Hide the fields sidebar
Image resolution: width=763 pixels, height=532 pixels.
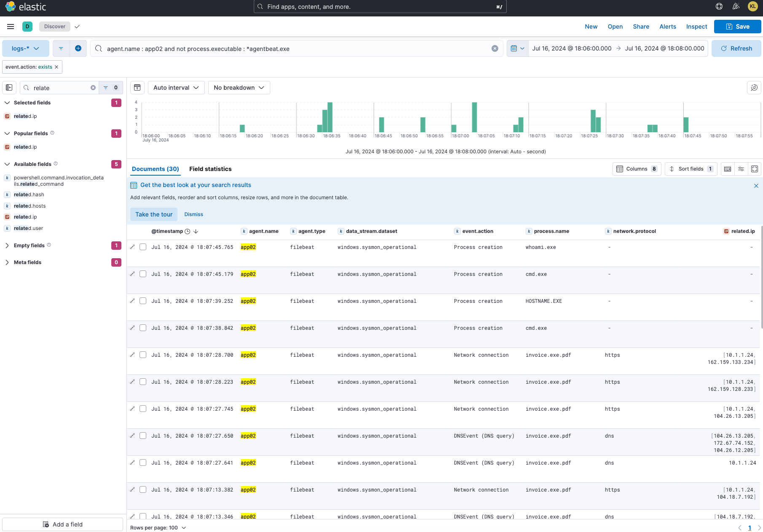pos(9,88)
